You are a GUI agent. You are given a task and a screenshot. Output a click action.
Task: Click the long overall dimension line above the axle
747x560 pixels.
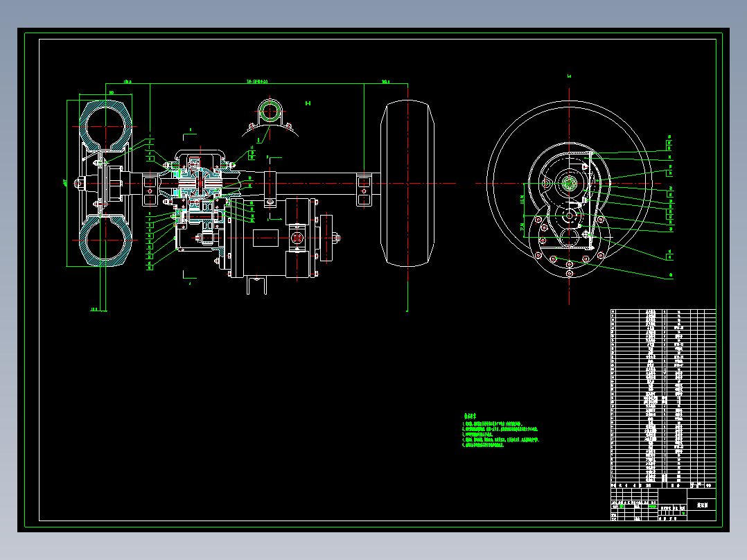click(257, 84)
